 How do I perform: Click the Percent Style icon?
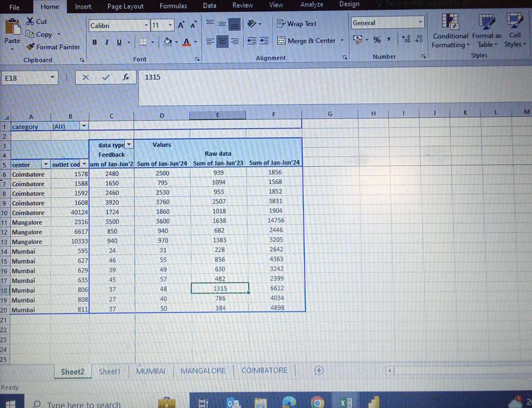click(377, 40)
